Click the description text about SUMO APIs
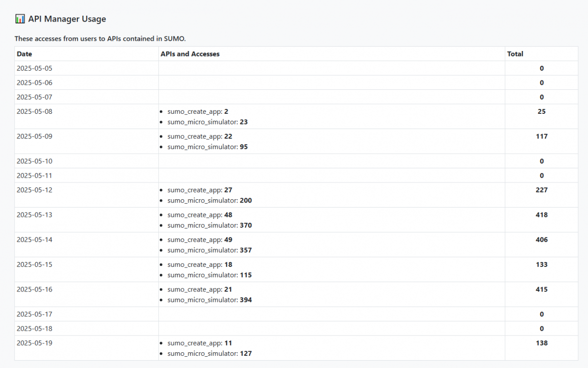Viewport: 588px width, 368px height. [100, 38]
